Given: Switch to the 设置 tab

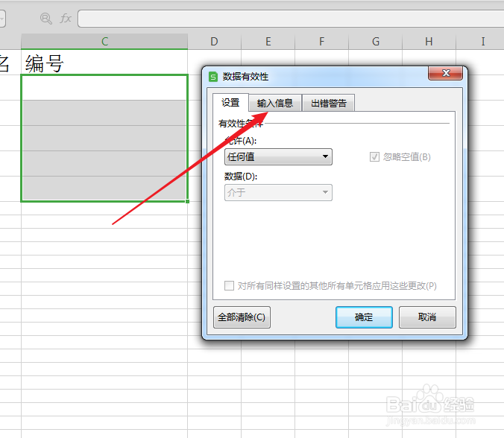Looking at the screenshot, I should (230, 103).
